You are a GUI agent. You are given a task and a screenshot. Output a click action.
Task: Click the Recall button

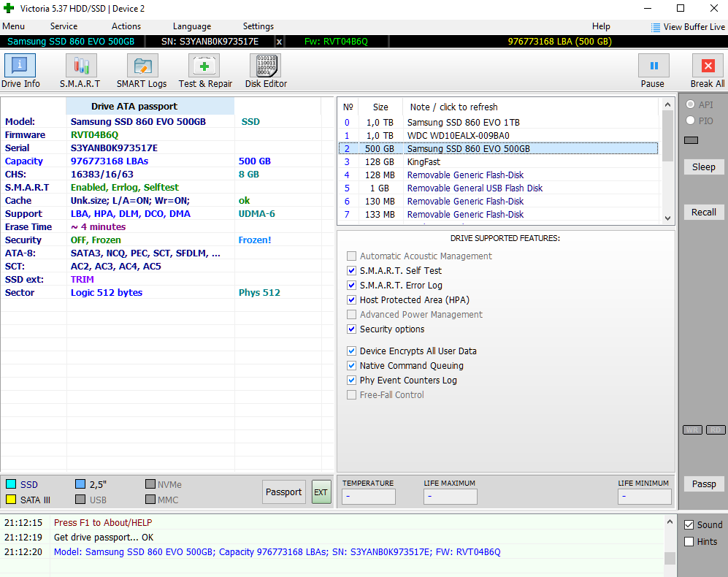click(704, 212)
